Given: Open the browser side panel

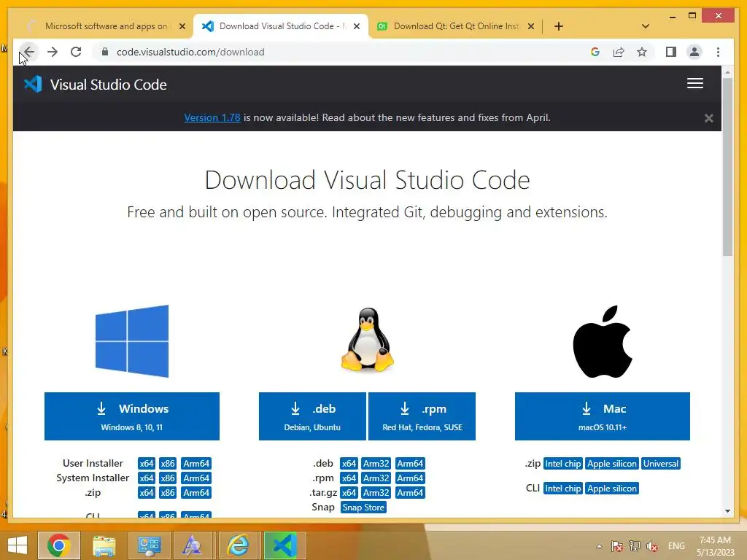Looking at the screenshot, I should pyautogui.click(x=671, y=52).
